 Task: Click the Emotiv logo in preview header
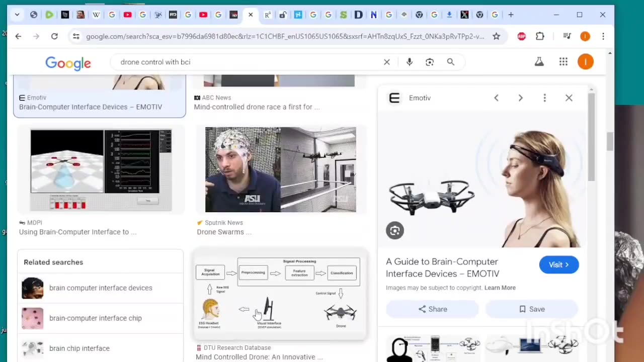tap(394, 98)
